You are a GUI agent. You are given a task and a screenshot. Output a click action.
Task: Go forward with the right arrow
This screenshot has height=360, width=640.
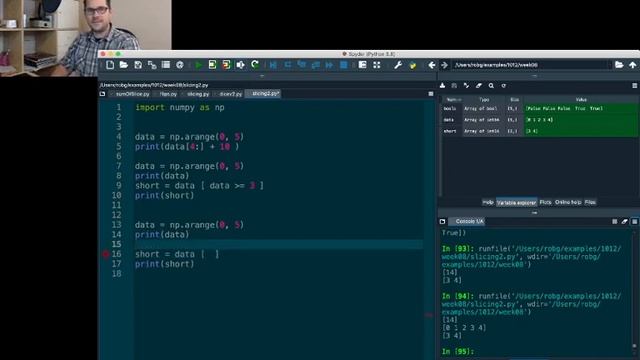click(444, 65)
